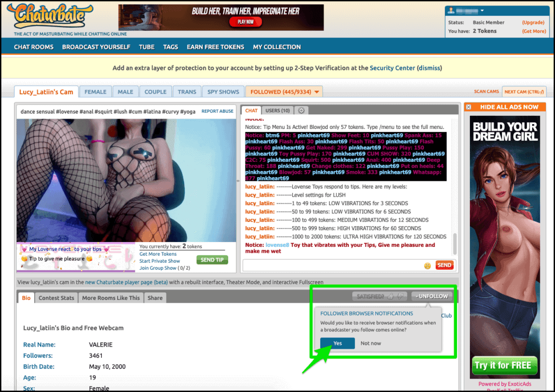Open the chat settings gear icon
Screen dimensions: 555x392
tap(301, 110)
